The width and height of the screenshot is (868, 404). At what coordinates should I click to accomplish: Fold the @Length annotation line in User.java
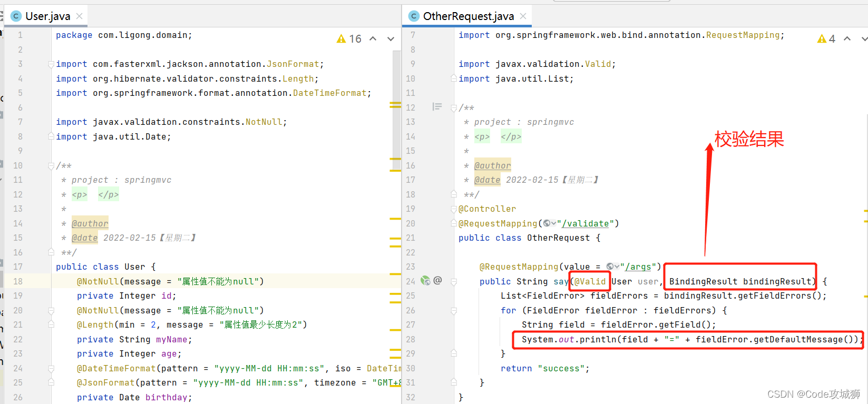pos(51,324)
